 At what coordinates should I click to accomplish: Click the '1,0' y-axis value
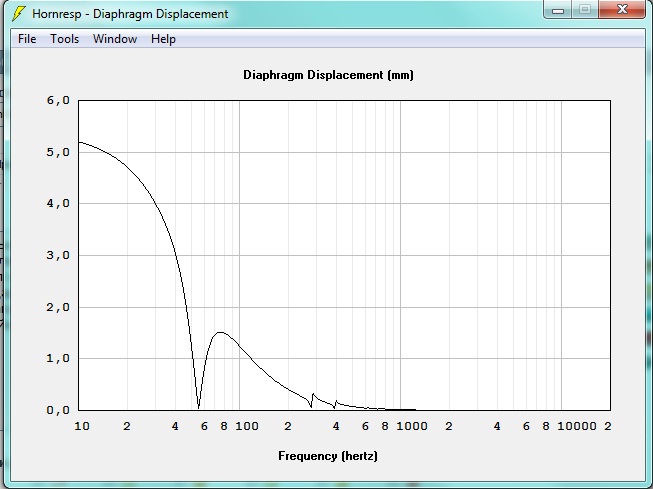pyautogui.click(x=58, y=358)
